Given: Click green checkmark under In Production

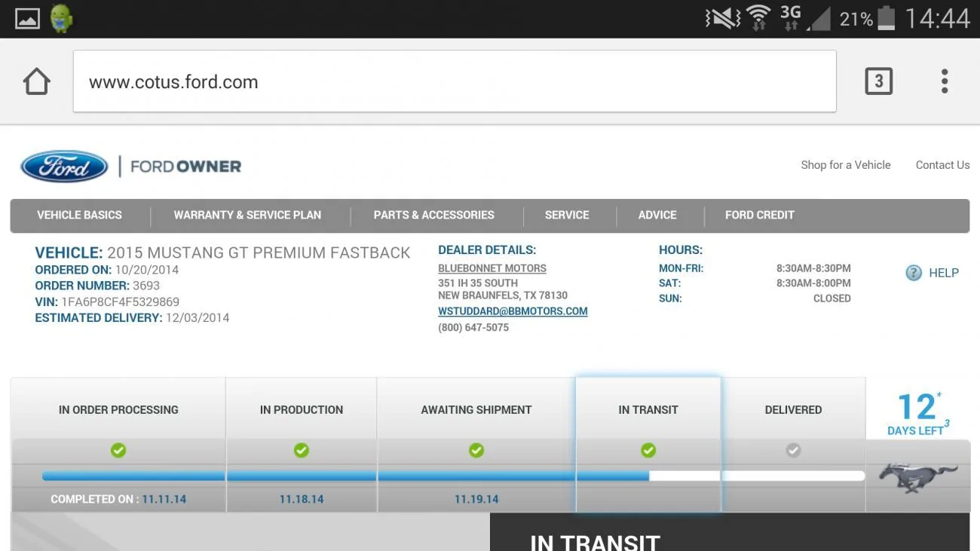Looking at the screenshot, I should [x=302, y=450].
